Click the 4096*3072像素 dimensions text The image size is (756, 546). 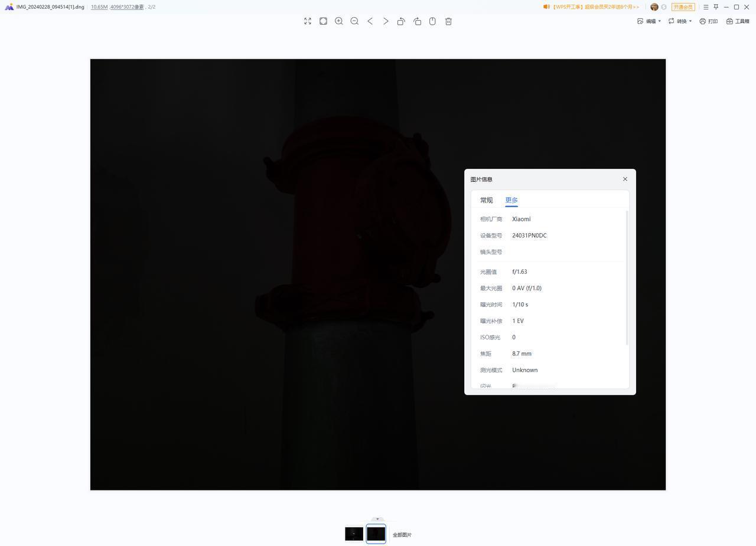point(127,7)
